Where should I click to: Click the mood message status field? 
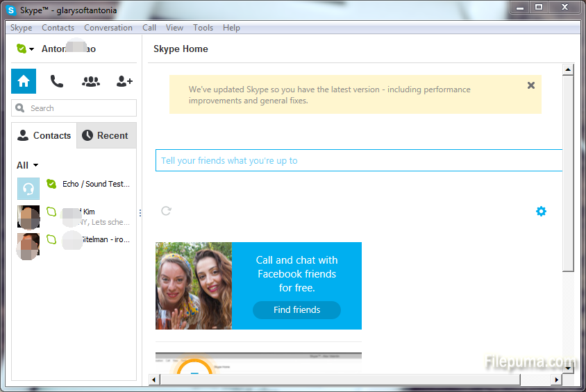click(358, 160)
